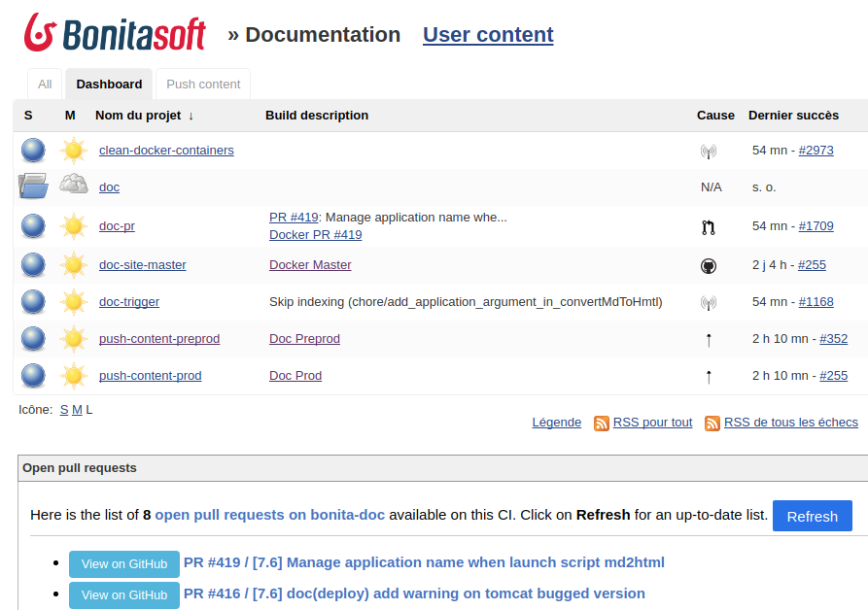Open PR #416 tomcat warning link

coord(414,593)
